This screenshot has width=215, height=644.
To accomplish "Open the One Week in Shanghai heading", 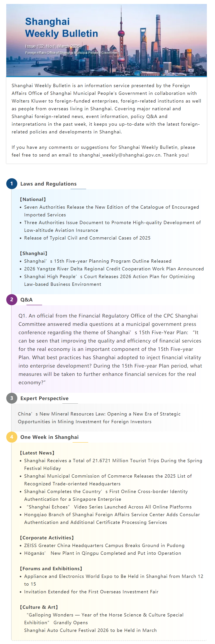I will [x=49, y=437].
